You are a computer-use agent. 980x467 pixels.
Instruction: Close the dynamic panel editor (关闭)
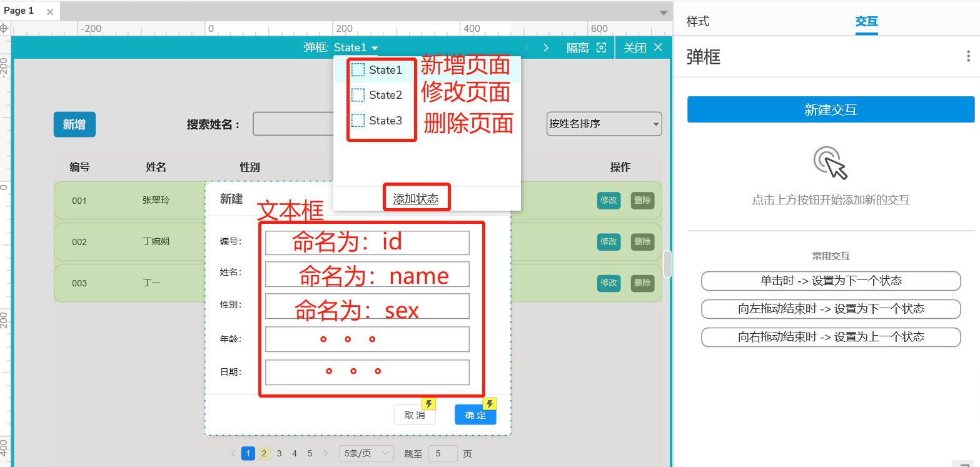[643, 48]
